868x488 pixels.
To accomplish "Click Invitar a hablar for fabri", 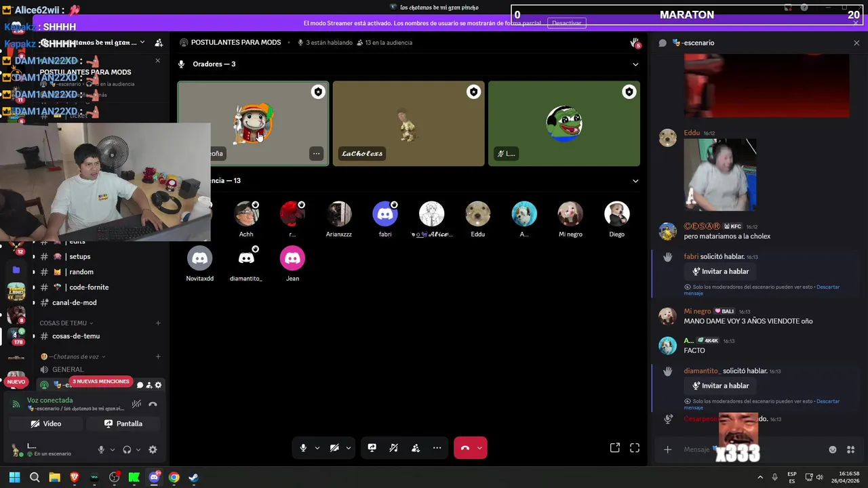I will click(x=720, y=271).
